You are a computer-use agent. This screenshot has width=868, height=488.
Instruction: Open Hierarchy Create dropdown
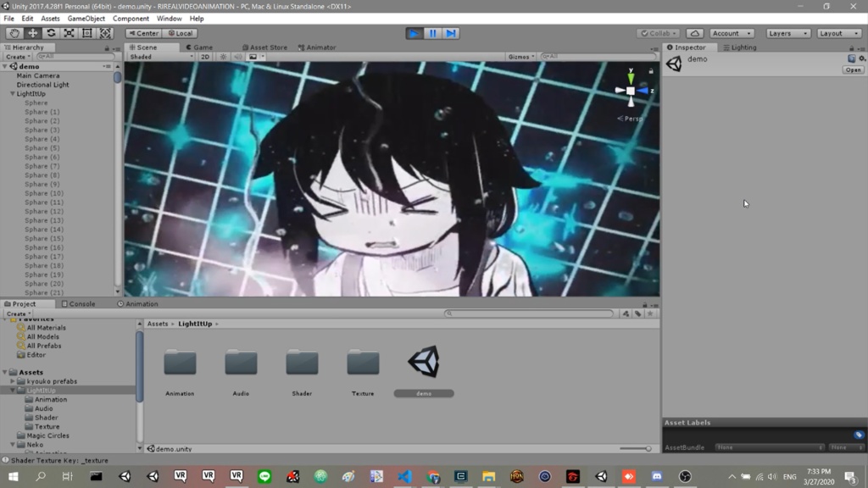coord(18,57)
